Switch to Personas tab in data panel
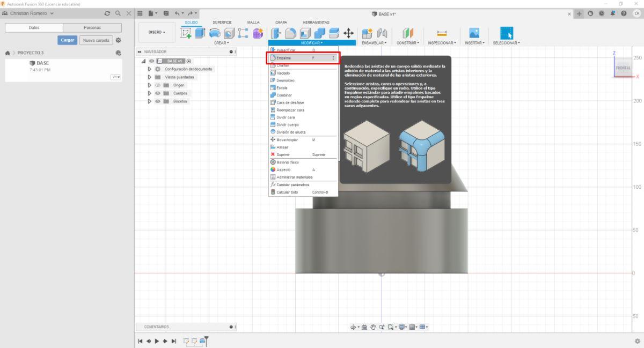644x348 pixels. pyautogui.click(x=92, y=27)
